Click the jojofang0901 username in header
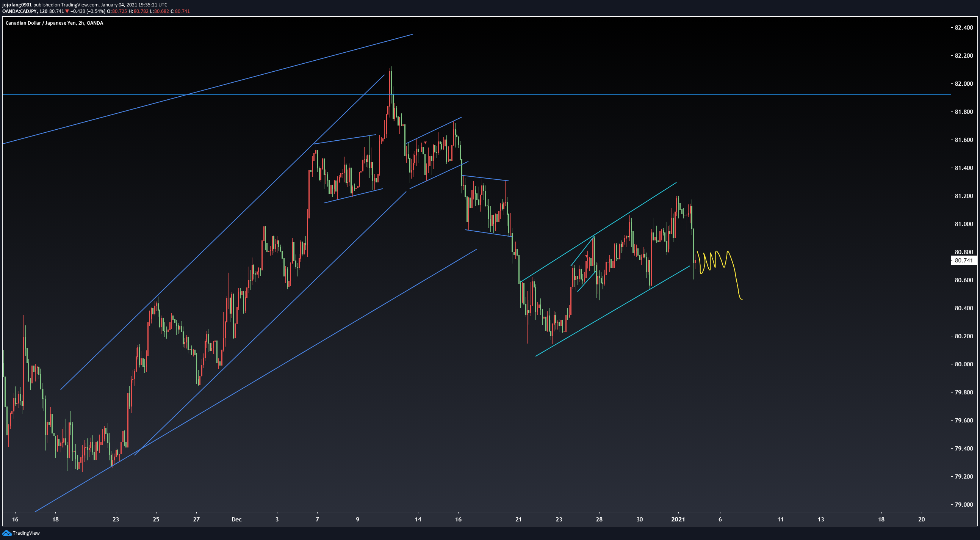The height and width of the screenshot is (540, 980). click(x=17, y=5)
